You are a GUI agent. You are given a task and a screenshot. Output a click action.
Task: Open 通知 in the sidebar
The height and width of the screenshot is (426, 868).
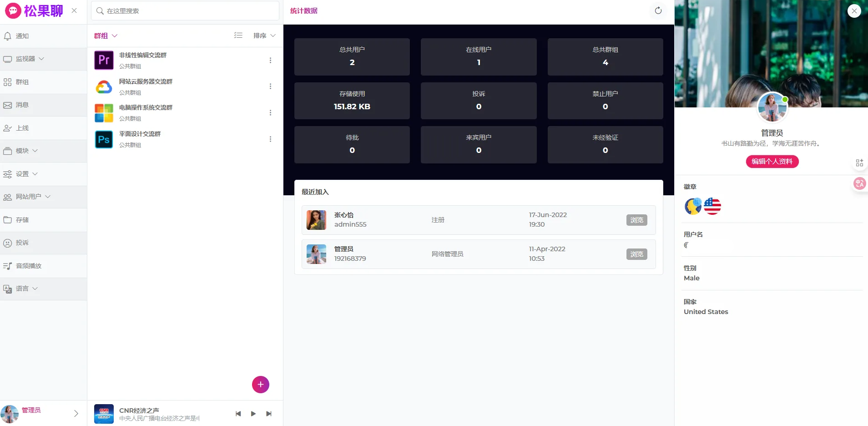click(22, 36)
